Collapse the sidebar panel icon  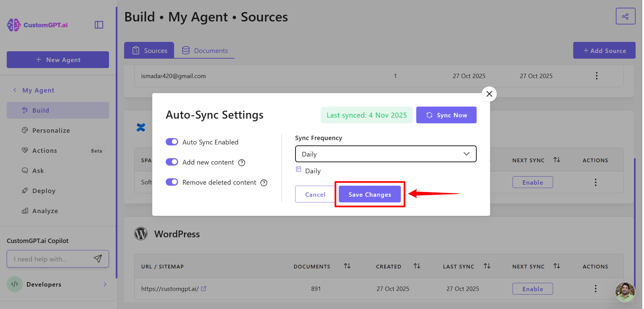pos(99,25)
